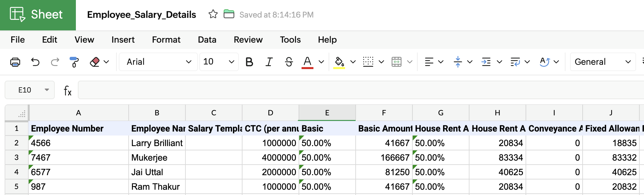
Task: Toggle italic text style
Action: (x=269, y=62)
